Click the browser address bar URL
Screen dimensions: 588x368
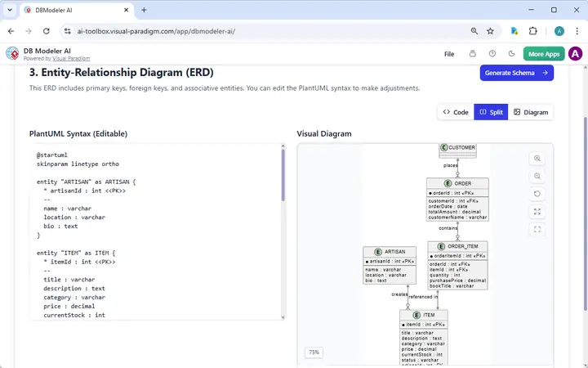156,31
